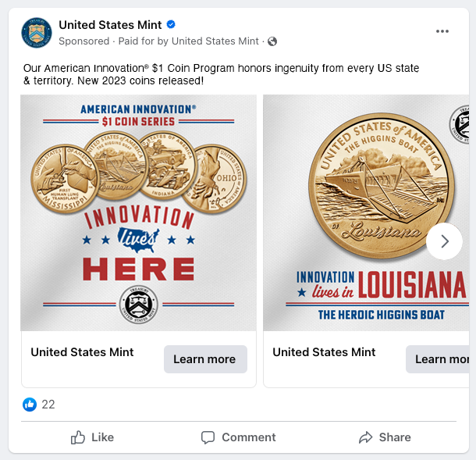Screen dimensions: 476x460
Task: Open the United States Mint page name
Action: pyautogui.click(x=110, y=25)
